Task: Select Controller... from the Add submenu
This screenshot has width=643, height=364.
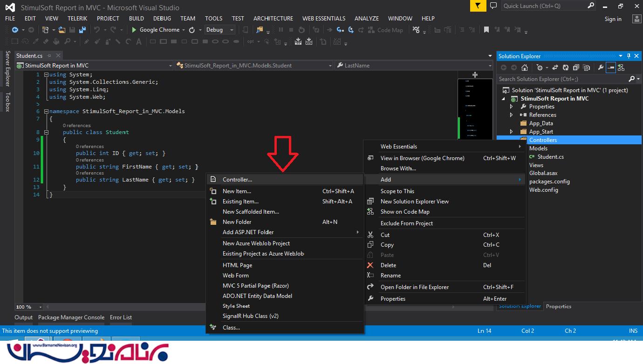Action: click(x=237, y=180)
